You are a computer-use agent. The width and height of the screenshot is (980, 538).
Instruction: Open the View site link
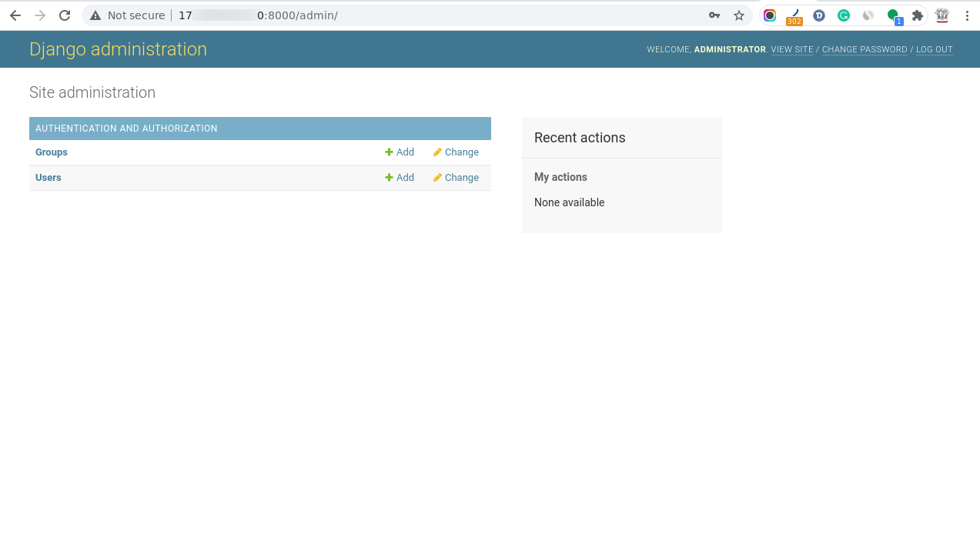tap(792, 49)
